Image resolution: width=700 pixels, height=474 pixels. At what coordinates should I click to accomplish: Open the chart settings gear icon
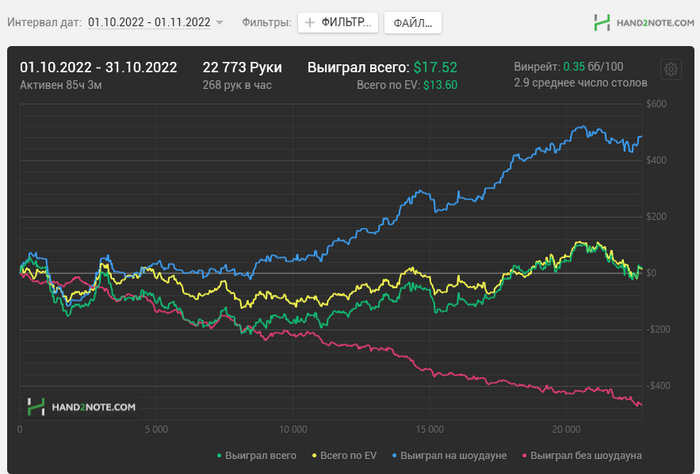pos(671,69)
